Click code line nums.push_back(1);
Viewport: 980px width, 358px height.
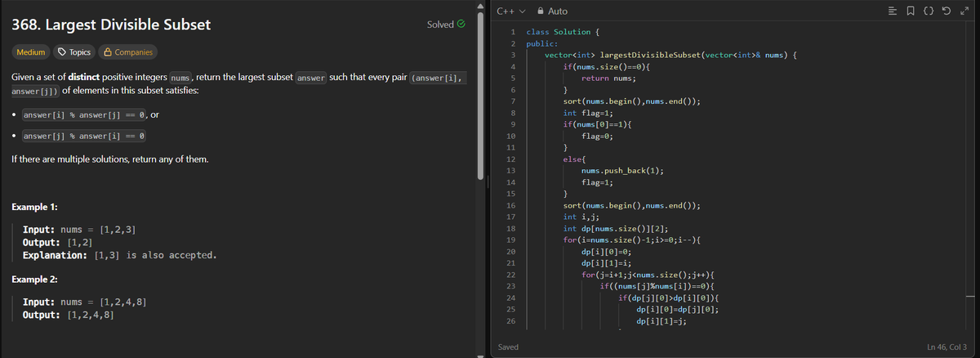[621, 170]
